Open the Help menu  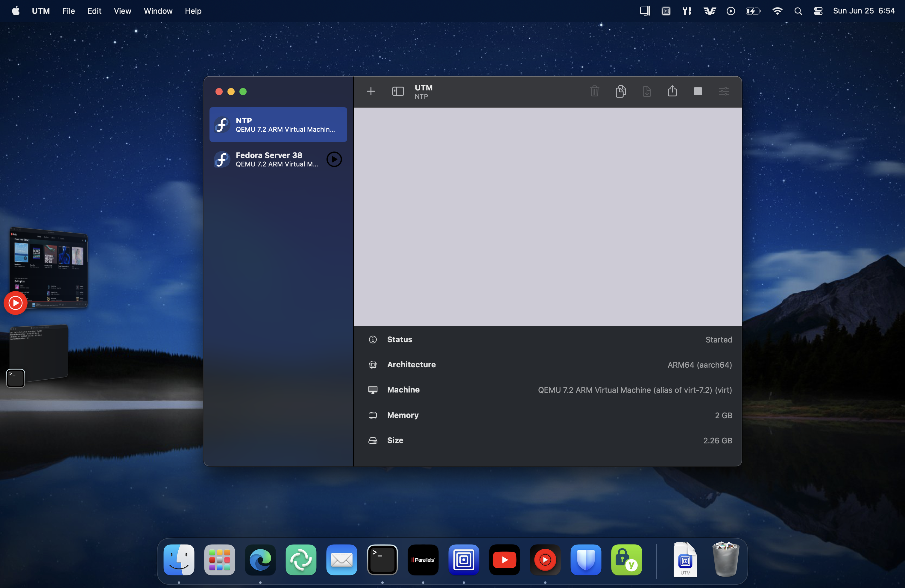point(193,11)
